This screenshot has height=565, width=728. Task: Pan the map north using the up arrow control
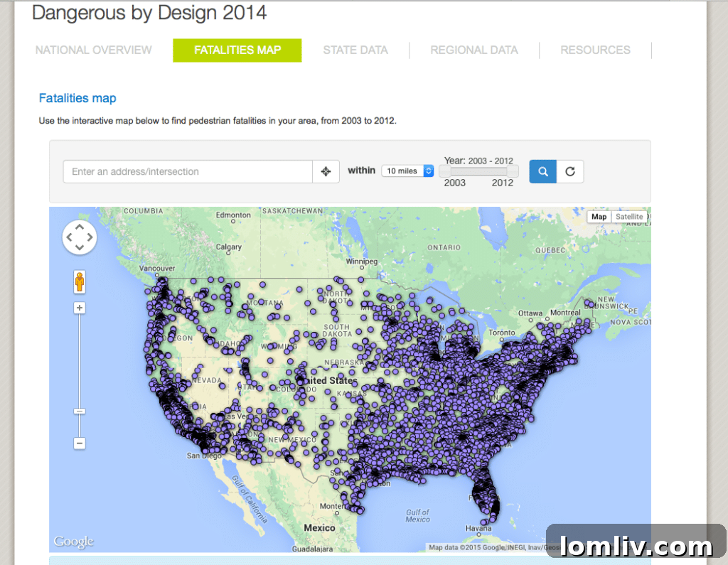[79, 225]
